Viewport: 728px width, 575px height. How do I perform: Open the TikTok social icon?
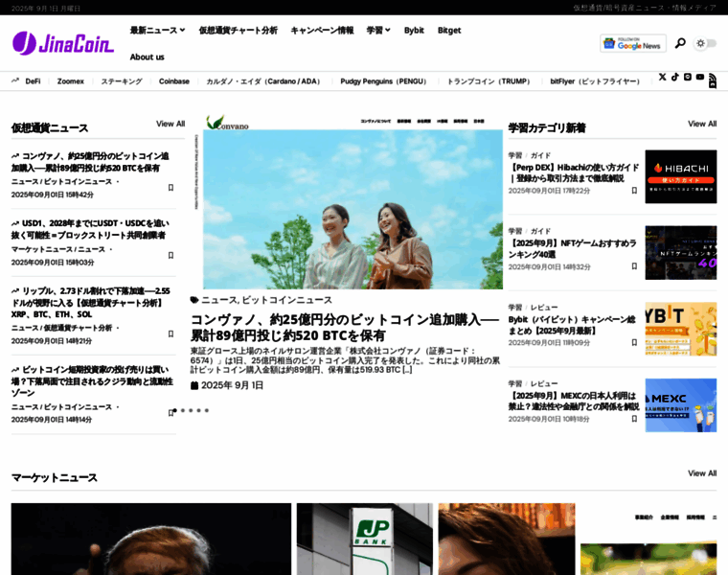675,77
